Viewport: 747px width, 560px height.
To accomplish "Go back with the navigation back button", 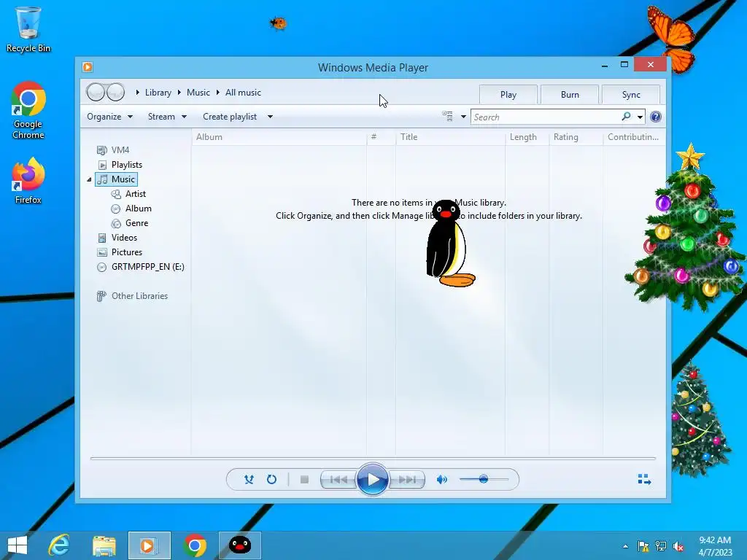I will 96,92.
